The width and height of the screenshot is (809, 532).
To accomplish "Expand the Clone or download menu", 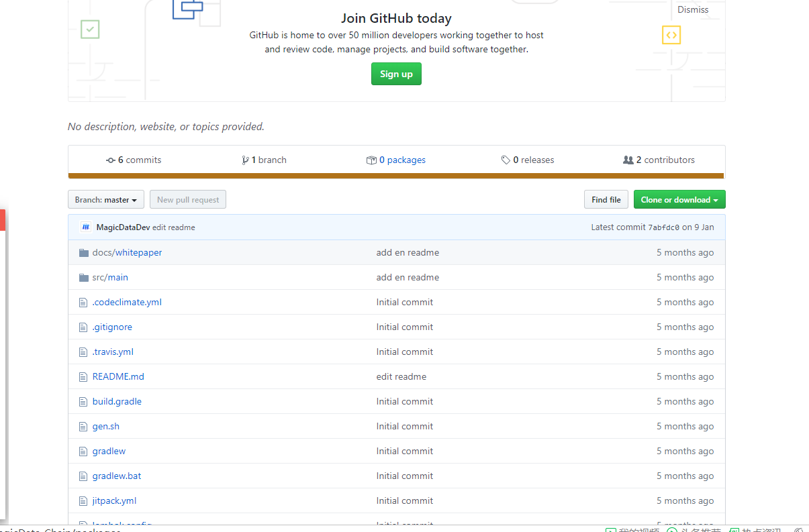I will click(x=679, y=200).
